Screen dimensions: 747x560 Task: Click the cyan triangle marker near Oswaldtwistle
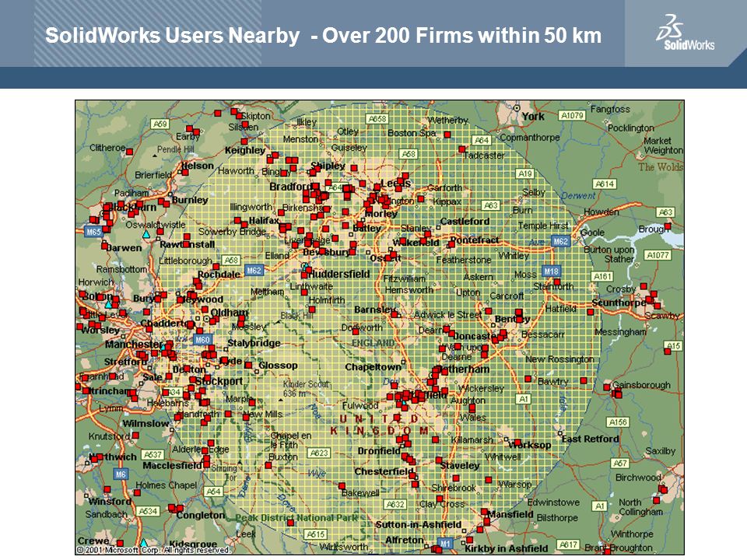point(146,234)
